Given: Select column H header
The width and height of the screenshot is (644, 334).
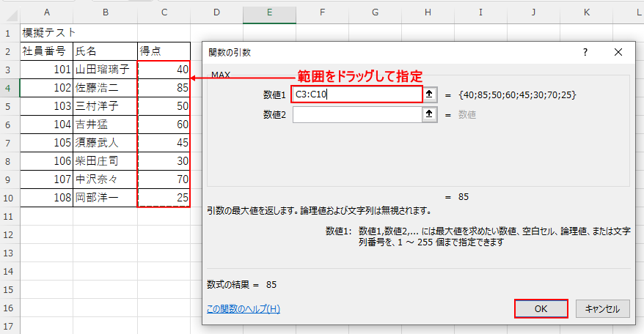Looking at the screenshot, I should (x=428, y=12).
